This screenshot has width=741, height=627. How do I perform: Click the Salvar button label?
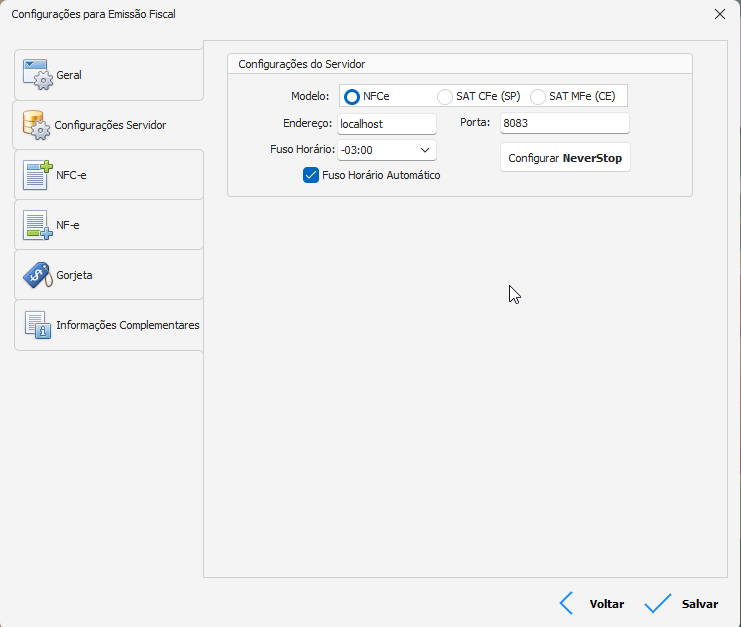pos(699,604)
